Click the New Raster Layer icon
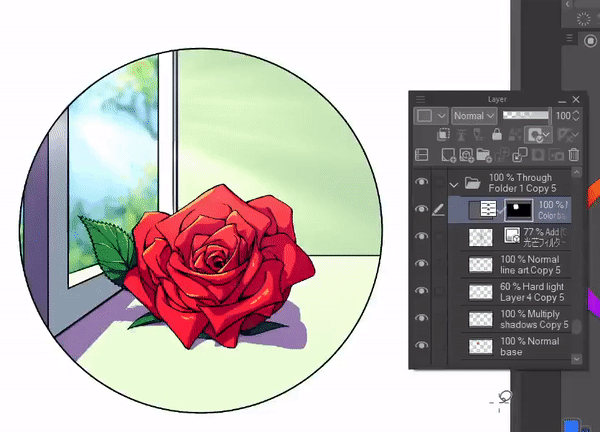Image resolution: width=600 pixels, height=432 pixels. tap(447, 155)
